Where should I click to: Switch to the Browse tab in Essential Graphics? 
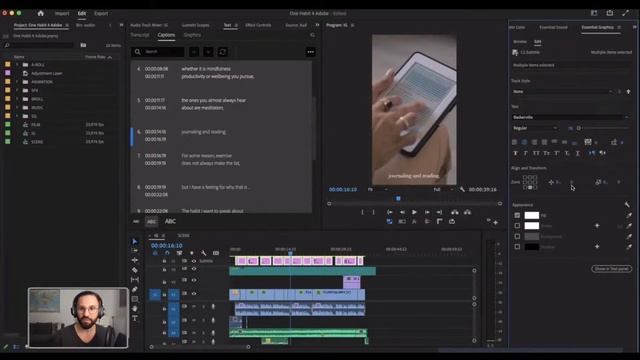coord(520,42)
